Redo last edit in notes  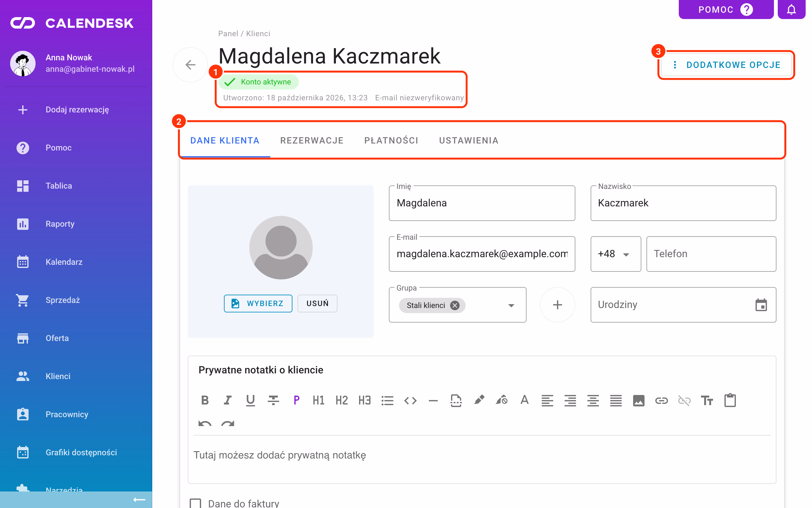[227, 423]
